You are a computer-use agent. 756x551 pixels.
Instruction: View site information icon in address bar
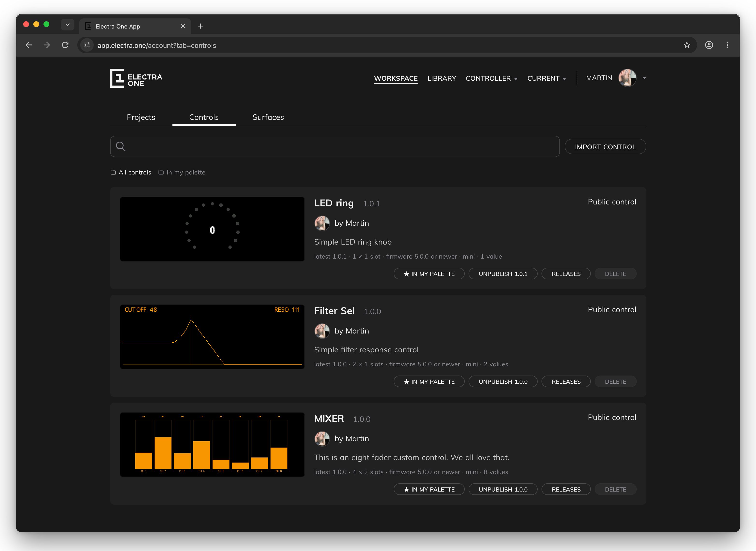pyautogui.click(x=87, y=45)
